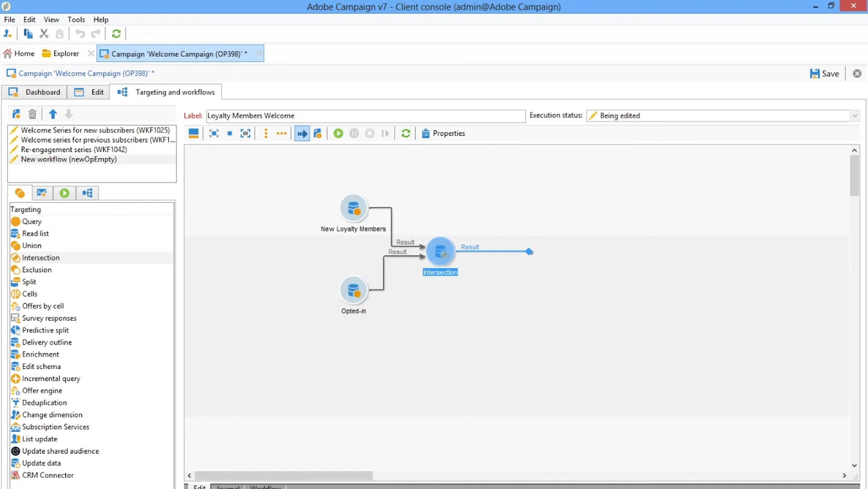Viewport: 868px width, 489px height.
Task: Click the Paste clipboard icon
Action: (x=60, y=34)
